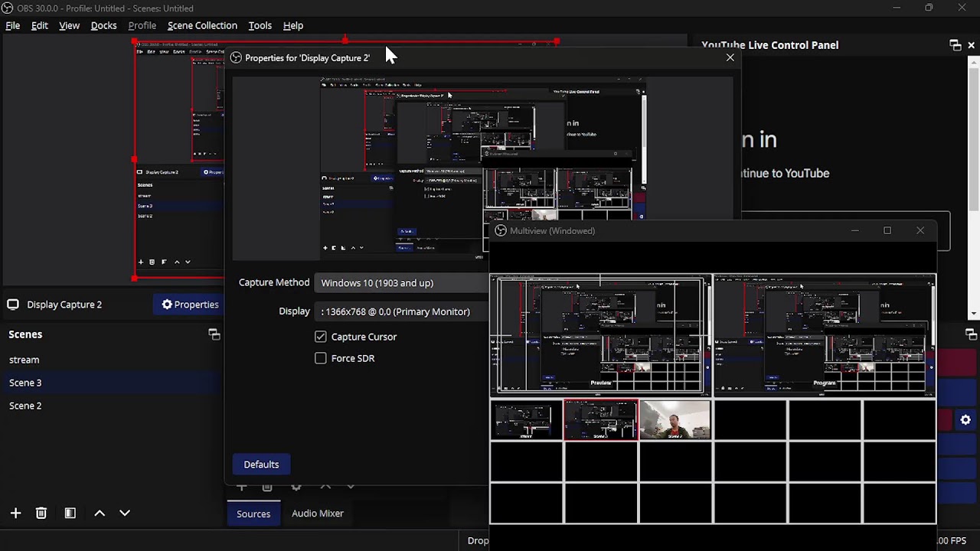The width and height of the screenshot is (980, 551).
Task: Undock the Scenes panel with its pop-out icon
Action: coord(214,334)
